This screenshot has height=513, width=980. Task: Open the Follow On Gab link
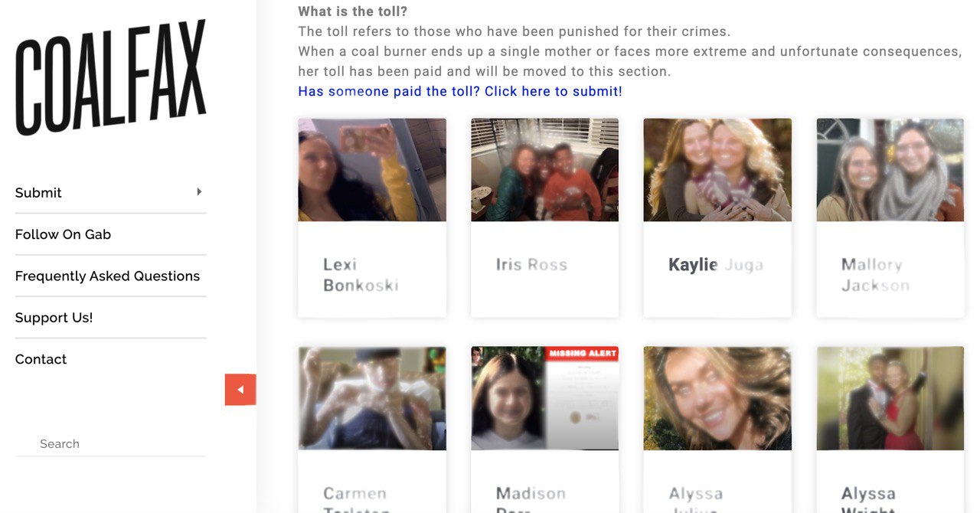(63, 234)
